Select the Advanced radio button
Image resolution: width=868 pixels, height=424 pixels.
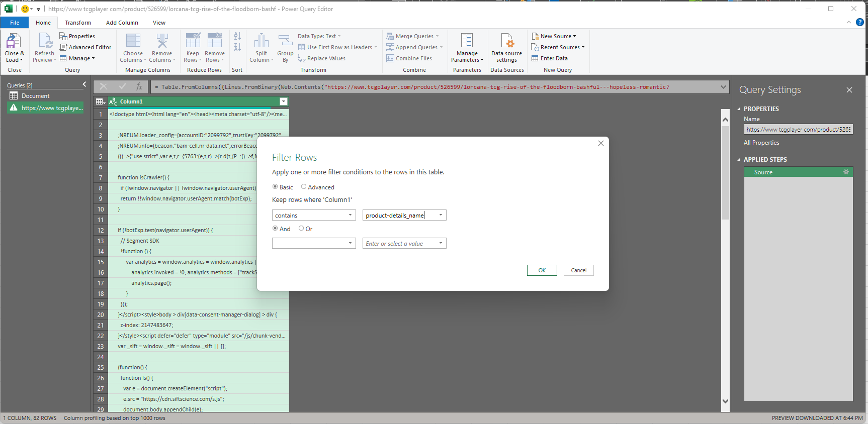click(304, 187)
